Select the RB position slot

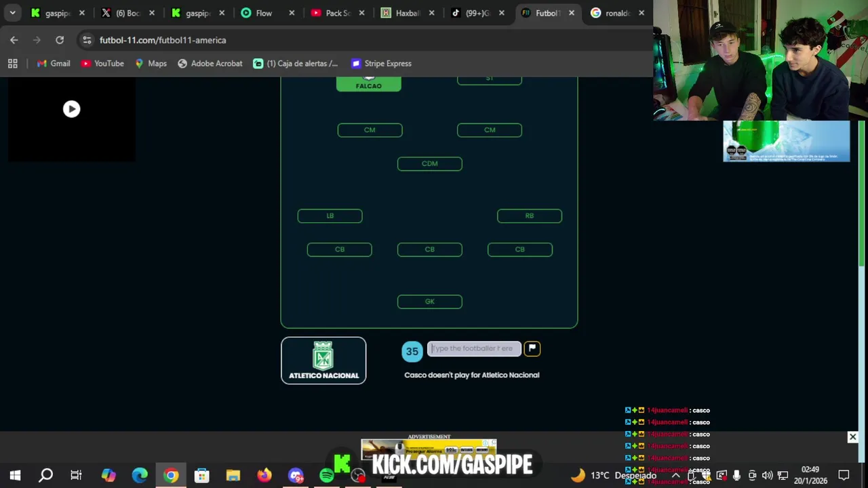pos(530,216)
